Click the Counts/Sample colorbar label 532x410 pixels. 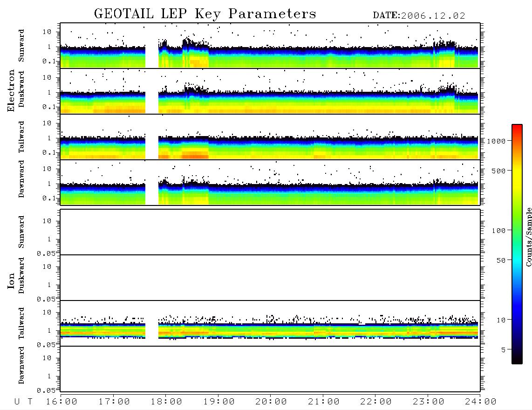529,237
